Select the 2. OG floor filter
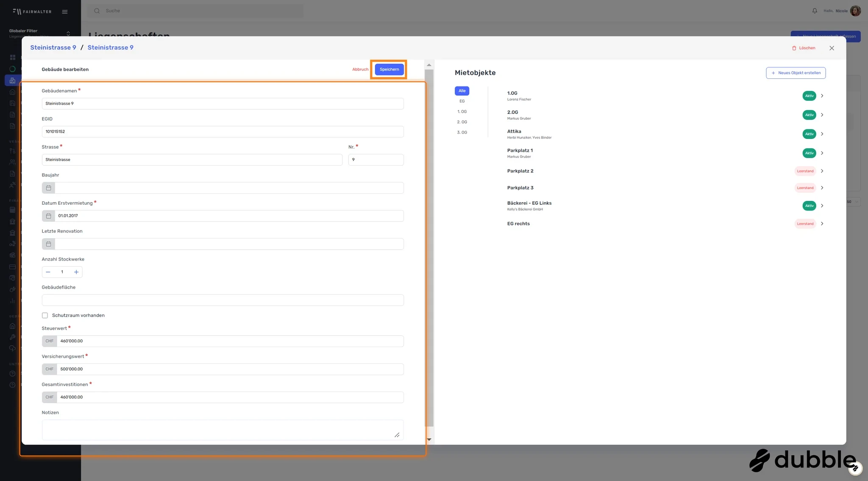Image resolution: width=868 pixels, height=481 pixels. pyautogui.click(x=462, y=122)
